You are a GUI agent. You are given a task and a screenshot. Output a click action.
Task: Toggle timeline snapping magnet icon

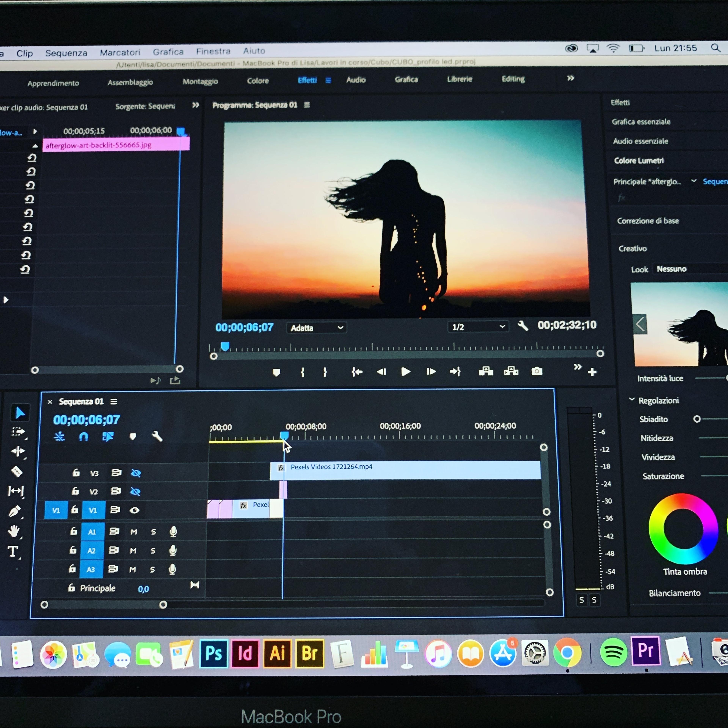click(x=83, y=436)
